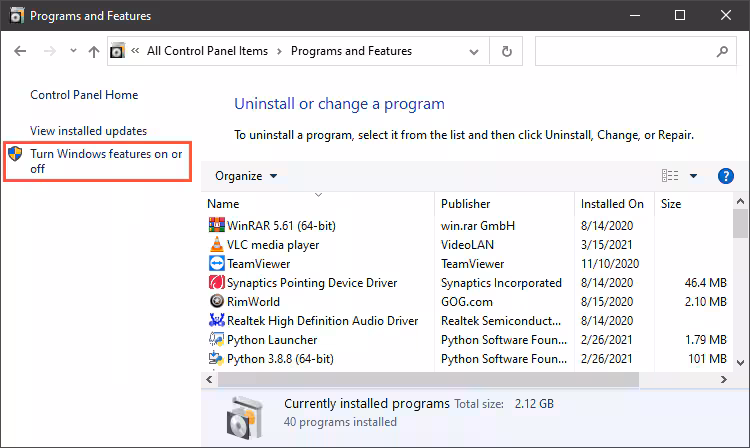Select the VLC media player cone icon
This screenshot has height=448, width=750.
pos(217,245)
